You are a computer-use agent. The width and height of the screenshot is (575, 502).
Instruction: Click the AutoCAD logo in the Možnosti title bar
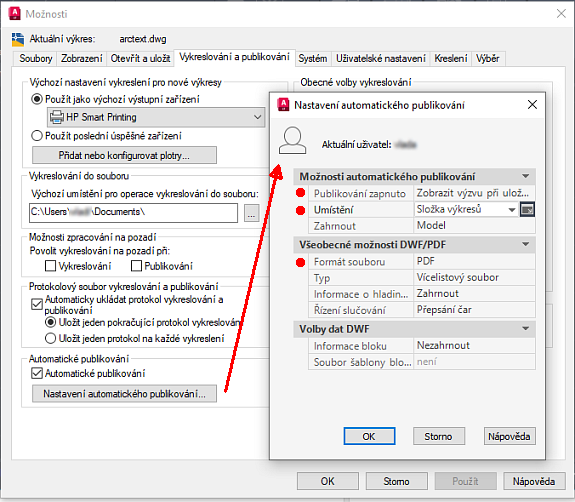pos(15,13)
